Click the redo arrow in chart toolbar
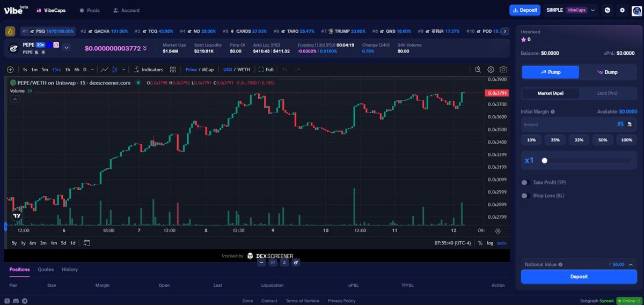Image resolution: width=644 pixels, height=305 pixels. pyautogui.click(x=297, y=70)
